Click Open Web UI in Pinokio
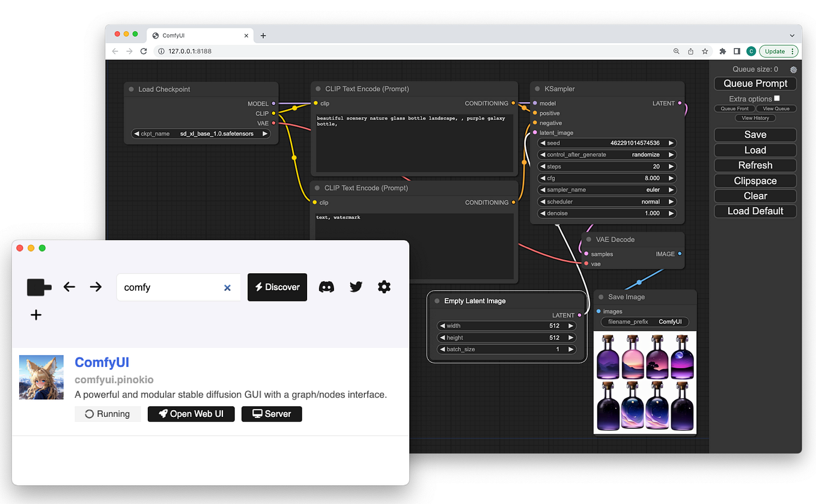816x504 pixels. pos(191,414)
